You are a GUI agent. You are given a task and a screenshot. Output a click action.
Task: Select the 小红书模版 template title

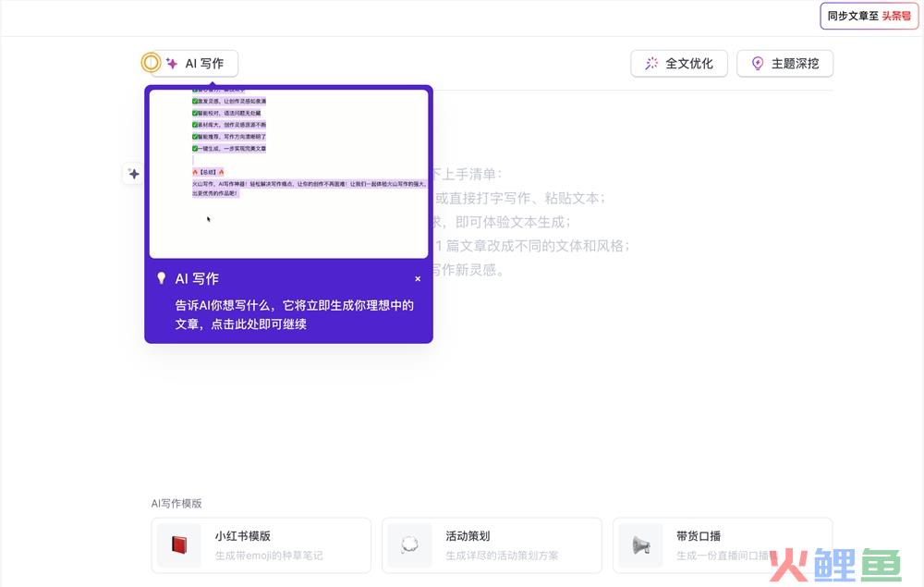[243, 536]
